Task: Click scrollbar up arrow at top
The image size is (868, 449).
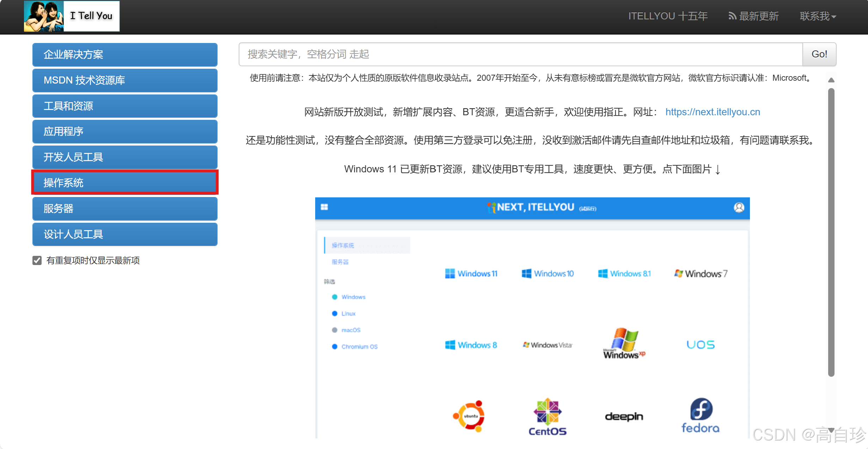Action: click(x=831, y=80)
